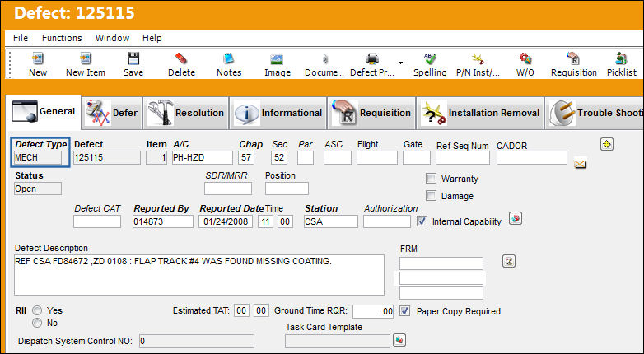Click the Status field showing Open
Image resolution: width=644 pixels, height=354 pixels.
click(x=38, y=189)
